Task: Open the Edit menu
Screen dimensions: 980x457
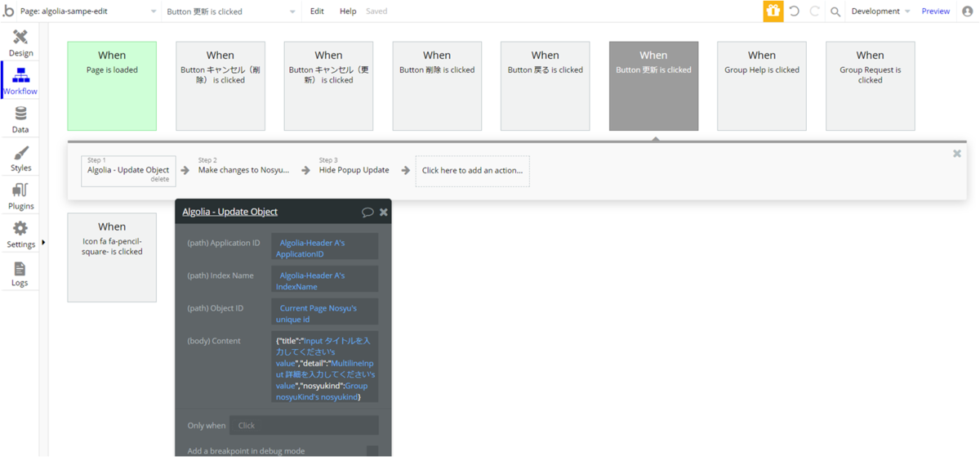Action: click(317, 11)
